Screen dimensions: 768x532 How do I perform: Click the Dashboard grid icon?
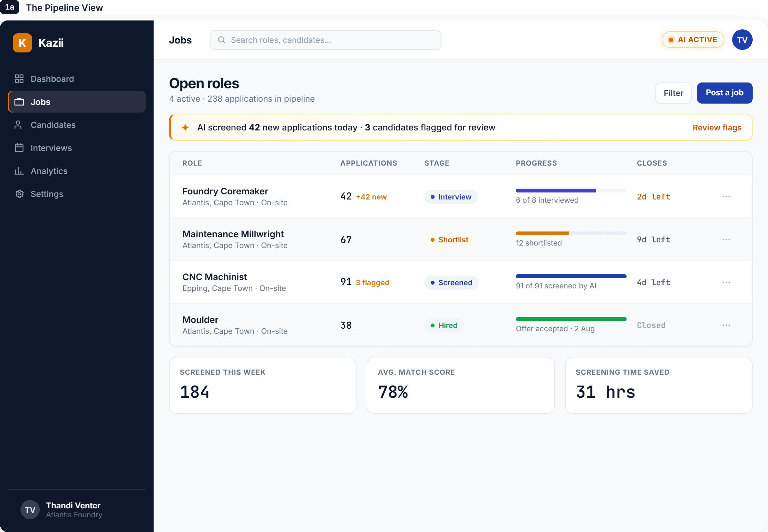pyautogui.click(x=19, y=79)
